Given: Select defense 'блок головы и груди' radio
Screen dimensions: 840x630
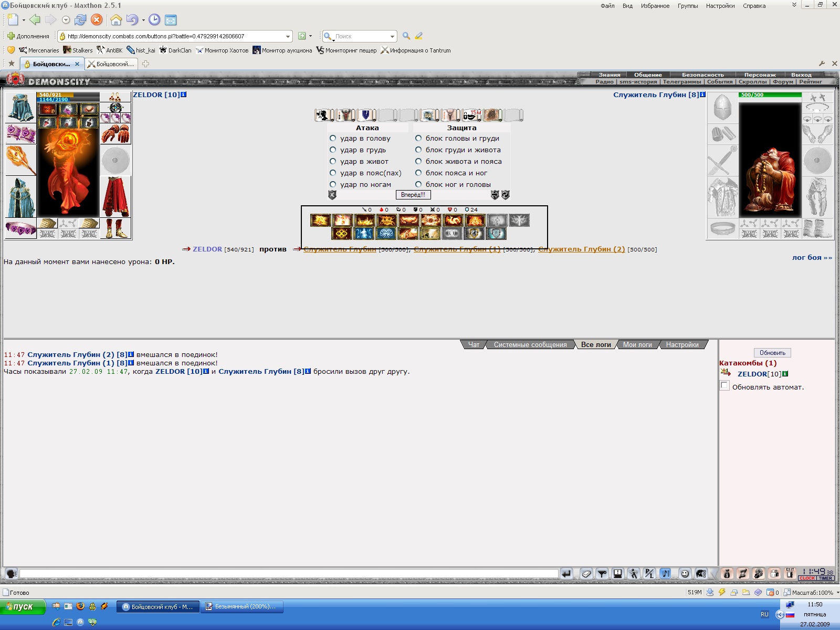Looking at the screenshot, I should [418, 138].
